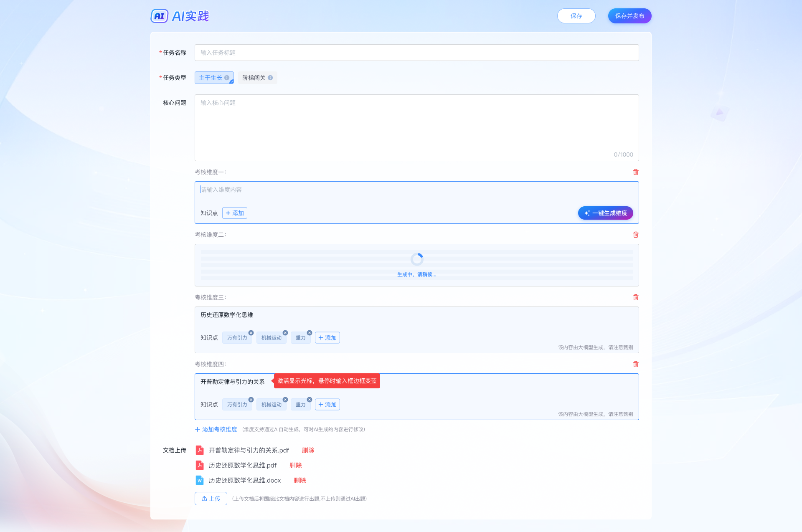The width and height of the screenshot is (802, 532).
Task: Remove 机械运动 tag in dimension four
Action: [285, 400]
